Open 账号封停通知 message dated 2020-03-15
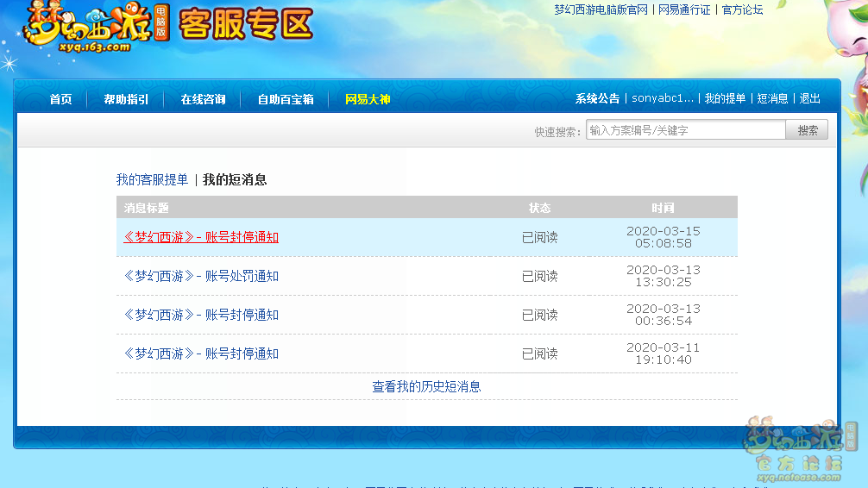 click(x=201, y=237)
